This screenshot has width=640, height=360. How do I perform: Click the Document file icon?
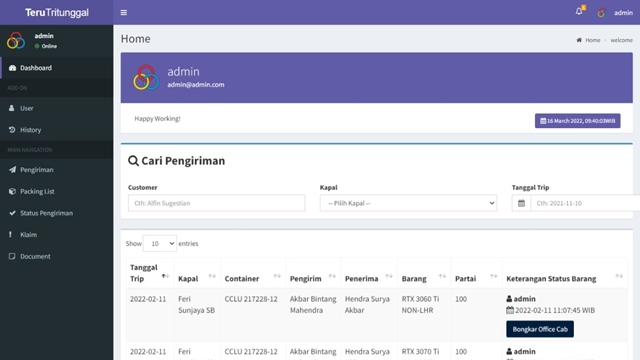12,256
